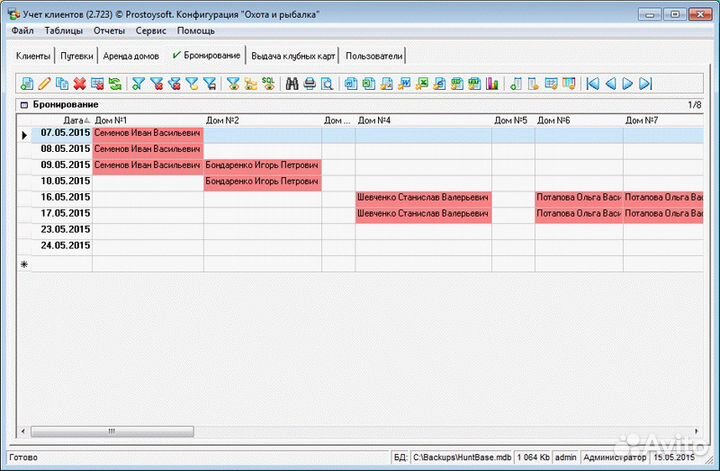Viewport: 720px width, 471px height.
Task: Select Бондаренко booking on 10.05.2015
Action: pos(262,182)
